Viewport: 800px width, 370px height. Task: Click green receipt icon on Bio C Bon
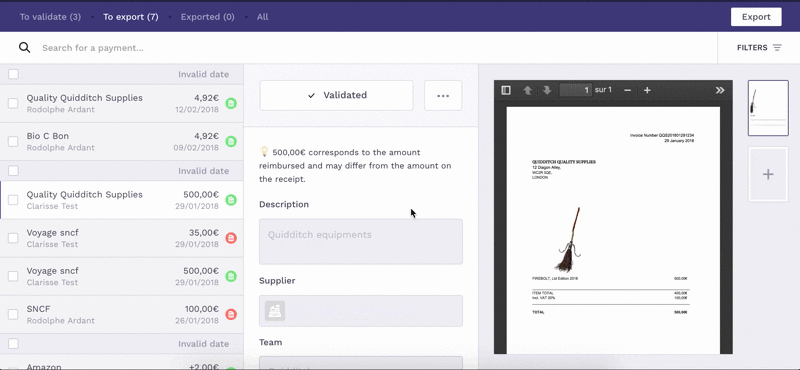pos(231,141)
